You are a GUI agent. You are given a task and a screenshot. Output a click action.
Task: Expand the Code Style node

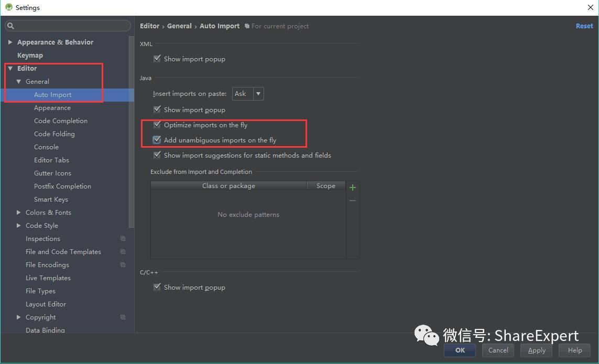tap(18, 225)
